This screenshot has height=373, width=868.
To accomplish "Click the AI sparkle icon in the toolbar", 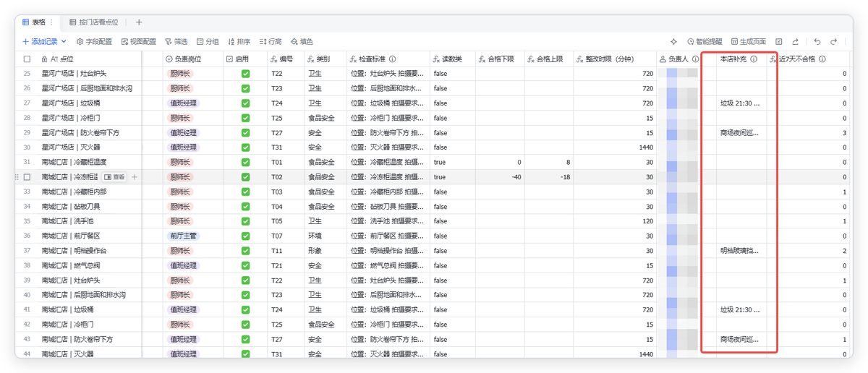I will (673, 42).
